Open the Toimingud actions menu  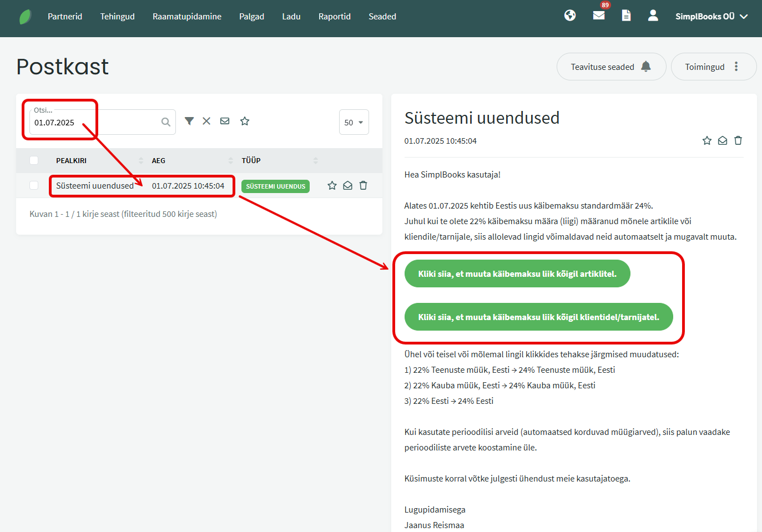coord(713,67)
